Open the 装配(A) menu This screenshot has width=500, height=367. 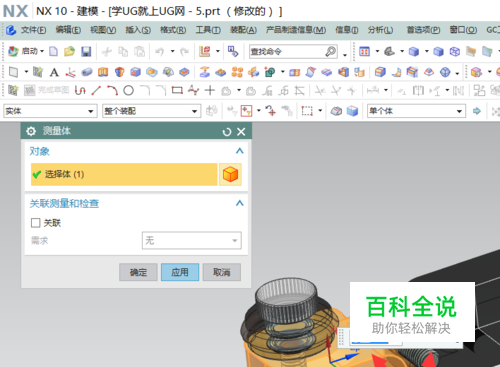(243, 30)
